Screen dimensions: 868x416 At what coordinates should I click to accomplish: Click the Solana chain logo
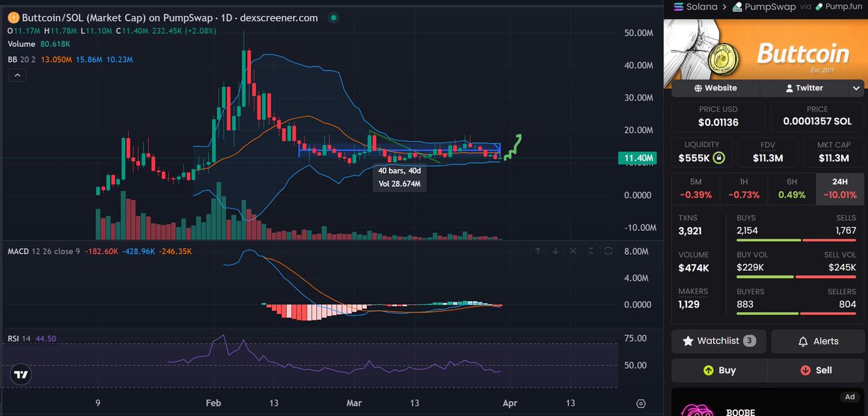click(678, 7)
